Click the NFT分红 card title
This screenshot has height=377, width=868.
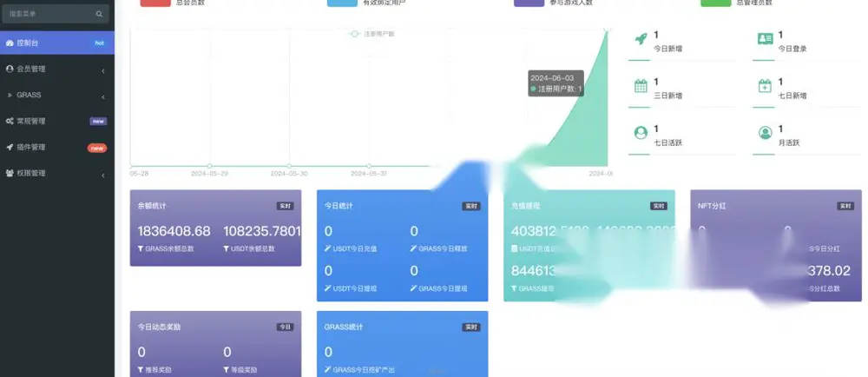coord(712,206)
